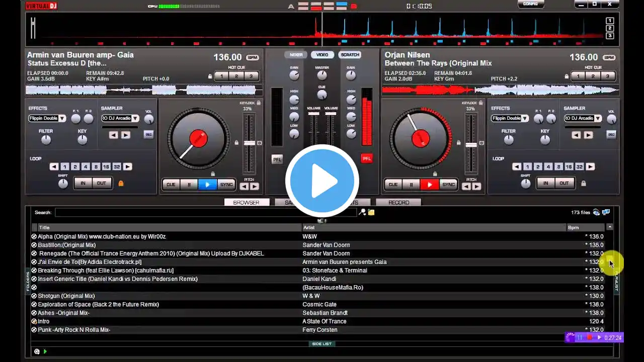The image size is (644, 362).
Task: Click the search folder icon next to search bar
Action: [x=371, y=212]
